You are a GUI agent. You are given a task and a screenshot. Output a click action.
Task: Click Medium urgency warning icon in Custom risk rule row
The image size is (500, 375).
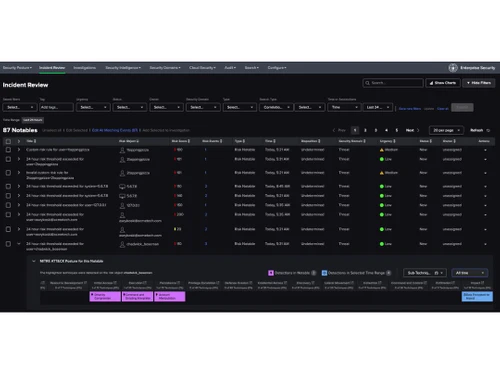382,150
